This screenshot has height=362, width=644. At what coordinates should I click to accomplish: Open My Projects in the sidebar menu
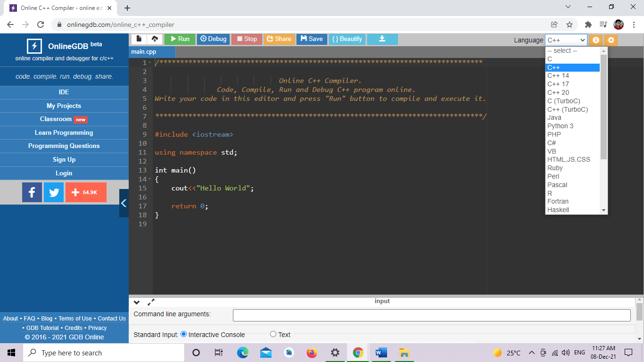pyautogui.click(x=64, y=106)
